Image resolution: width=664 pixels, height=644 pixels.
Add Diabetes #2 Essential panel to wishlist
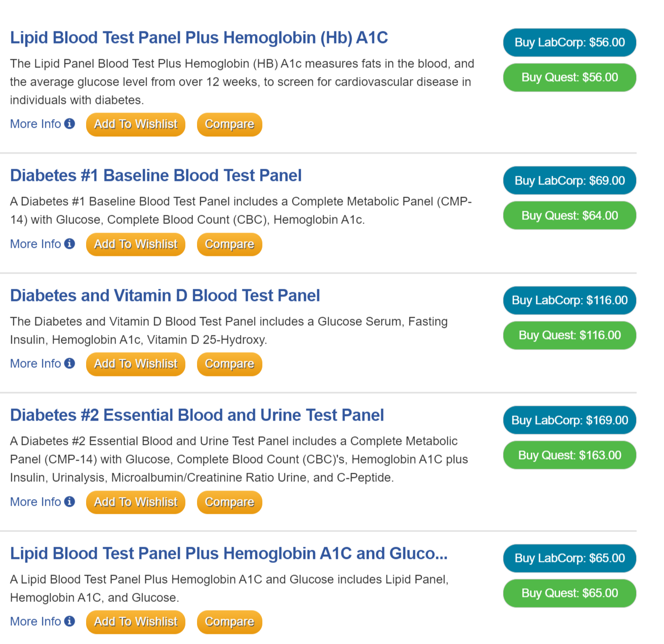[x=136, y=502]
